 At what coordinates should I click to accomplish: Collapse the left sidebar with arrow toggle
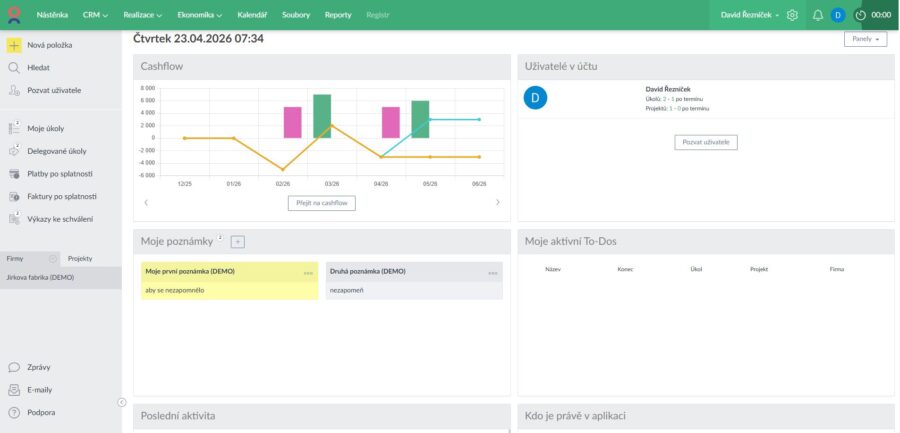[x=122, y=403]
